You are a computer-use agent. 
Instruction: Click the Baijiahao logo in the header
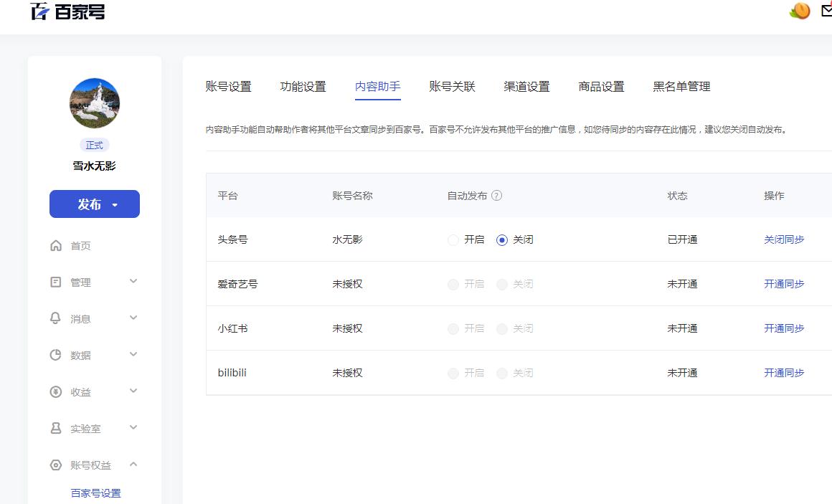tap(67, 11)
